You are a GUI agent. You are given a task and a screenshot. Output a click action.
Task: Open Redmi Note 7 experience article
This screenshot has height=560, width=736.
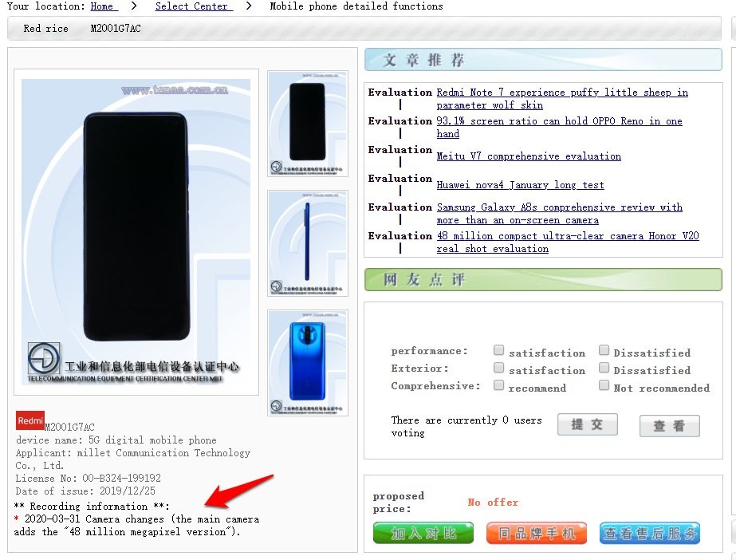click(562, 99)
